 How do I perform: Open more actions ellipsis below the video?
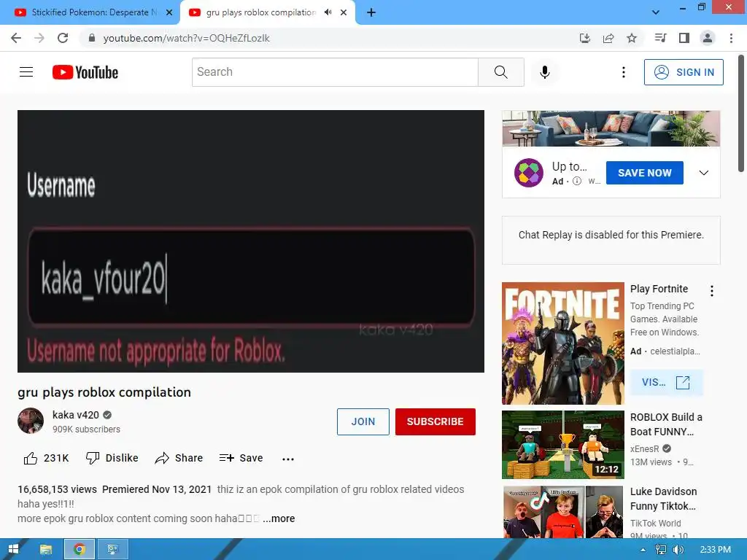click(x=288, y=459)
